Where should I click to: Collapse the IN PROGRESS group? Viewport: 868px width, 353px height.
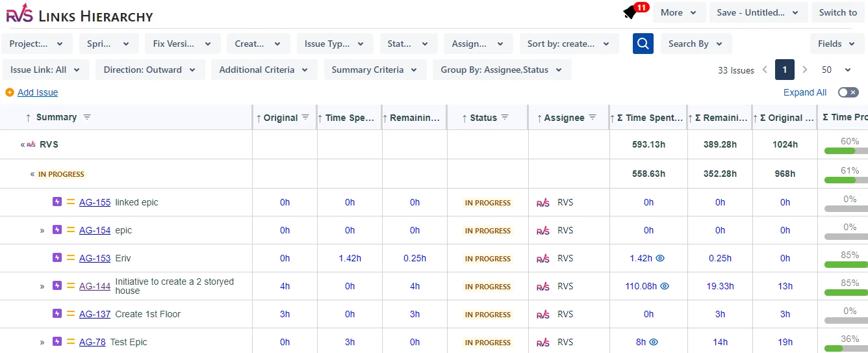tap(32, 174)
